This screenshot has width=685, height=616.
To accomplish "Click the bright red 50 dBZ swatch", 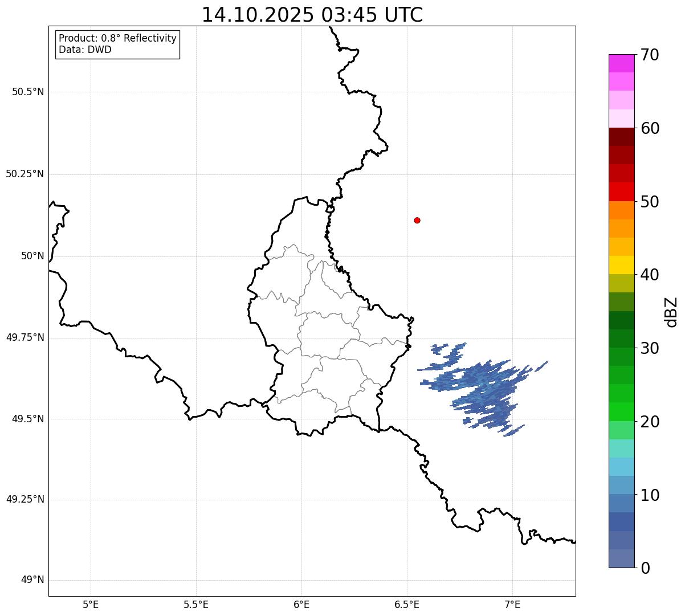I will 621,192.
